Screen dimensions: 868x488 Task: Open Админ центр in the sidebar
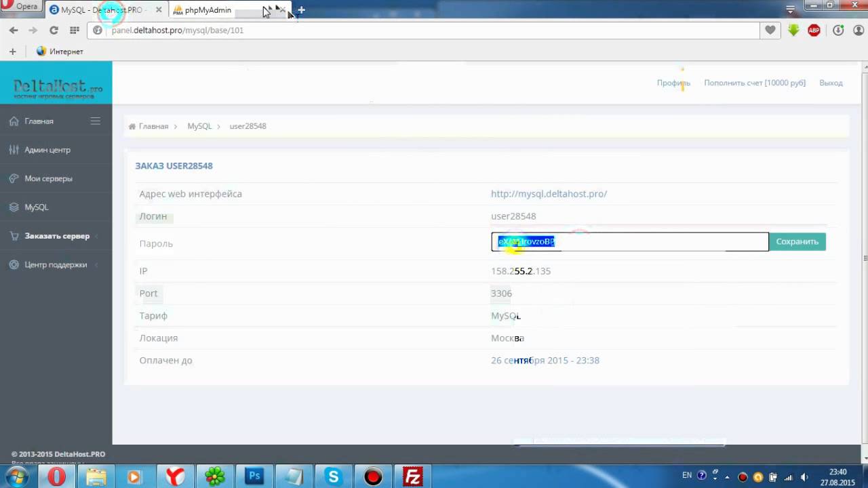tap(47, 150)
